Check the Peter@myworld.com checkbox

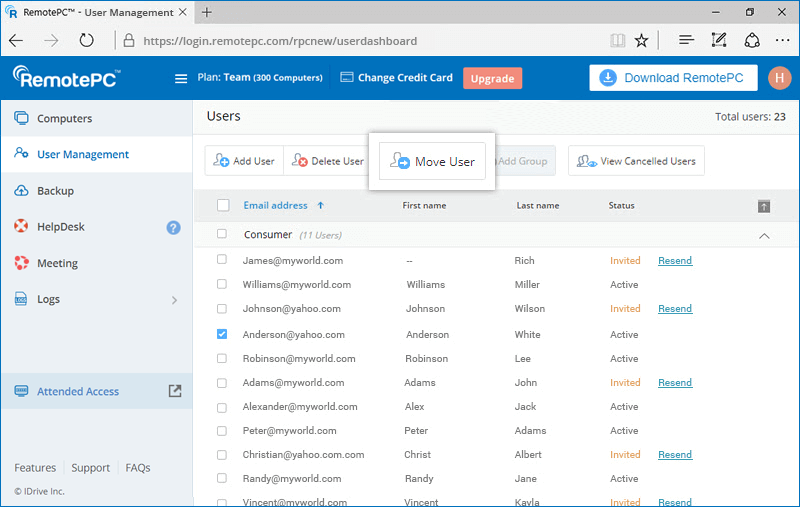pyautogui.click(x=222, y=430)
